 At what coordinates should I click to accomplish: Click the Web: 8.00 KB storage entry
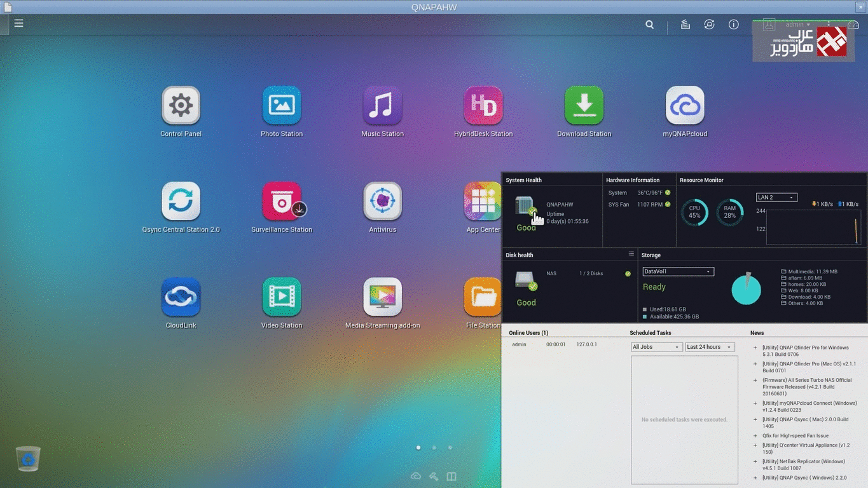click(799, 290)
